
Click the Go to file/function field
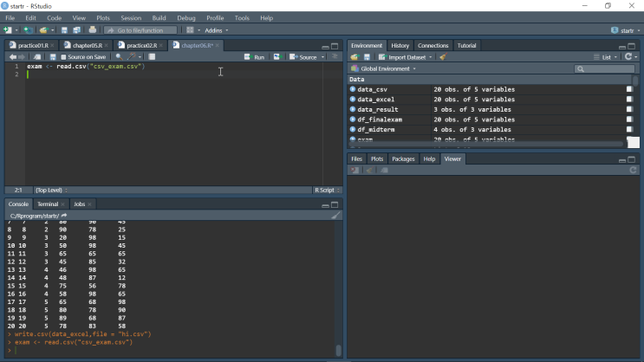point(140,30)
